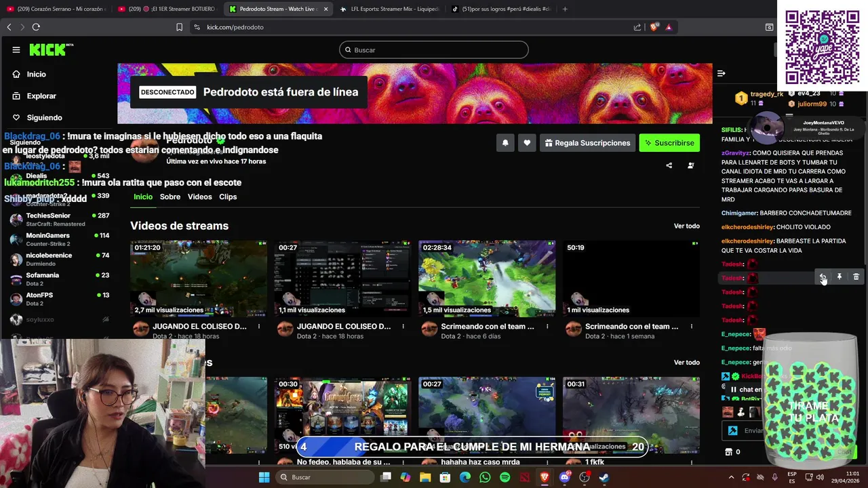Open nicoleberenice channel in sidebar
The width and height of the screenshot is (868, 488).
click(x=60, y=260)
